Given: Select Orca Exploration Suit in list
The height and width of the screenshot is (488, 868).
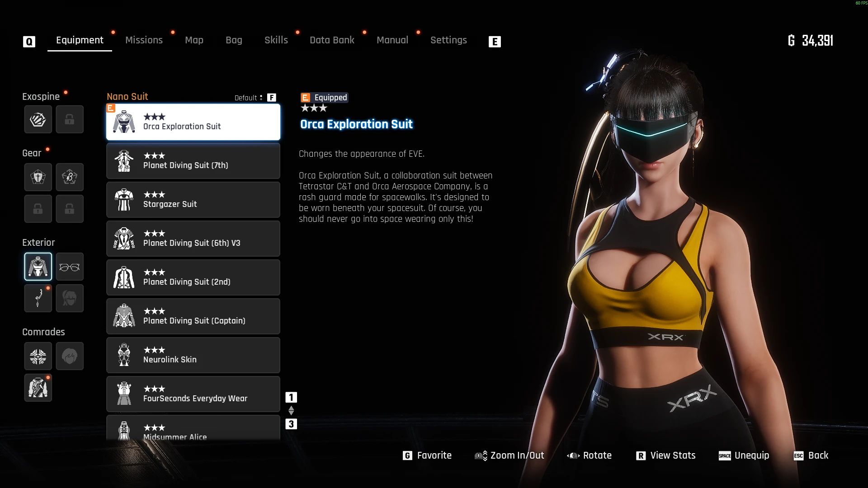Looking at the screenshot, I should click(x=193, y=122).
